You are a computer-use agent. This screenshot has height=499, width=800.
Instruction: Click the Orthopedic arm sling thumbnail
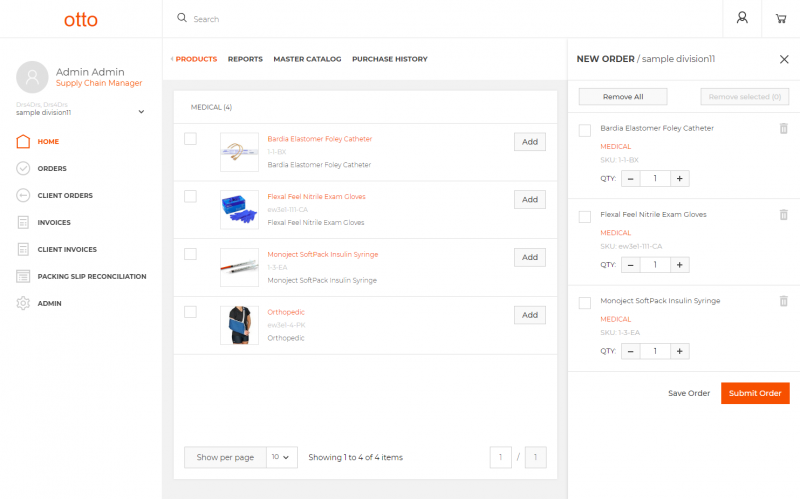pyautogui.click(x=239, y=325)
